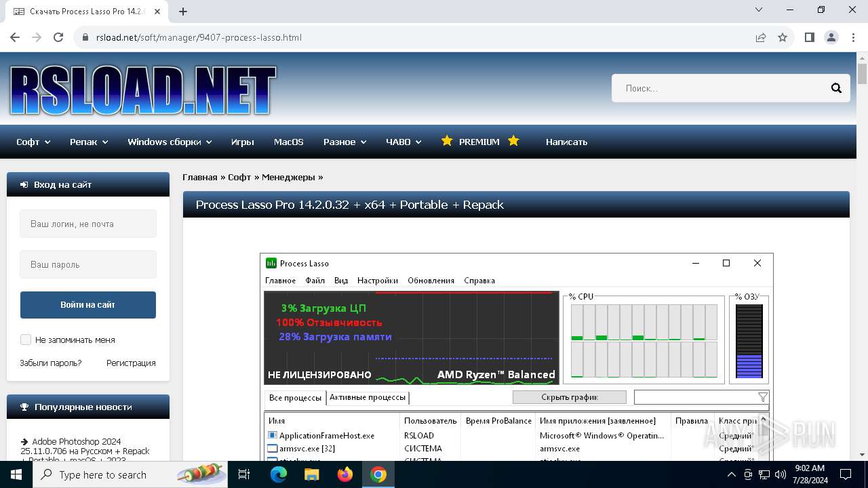
Task: Open the notification center
Action: [845, 474]
